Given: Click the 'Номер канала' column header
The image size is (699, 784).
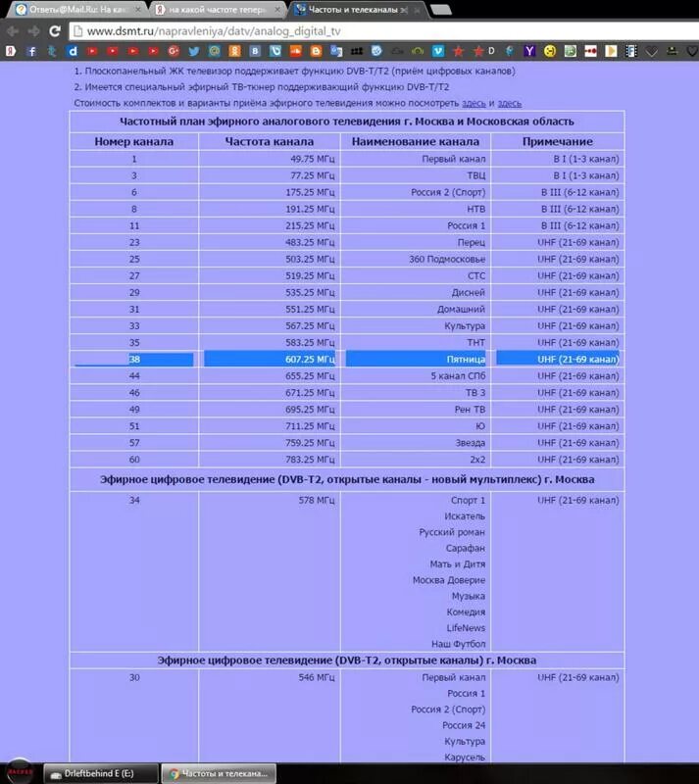Looking at the screenshot, I should point(134,141).
